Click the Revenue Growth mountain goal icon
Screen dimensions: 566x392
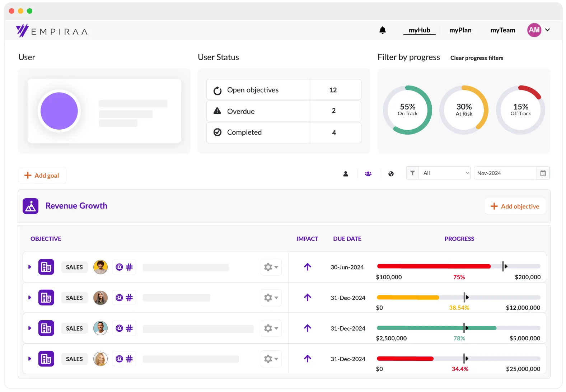31,206
